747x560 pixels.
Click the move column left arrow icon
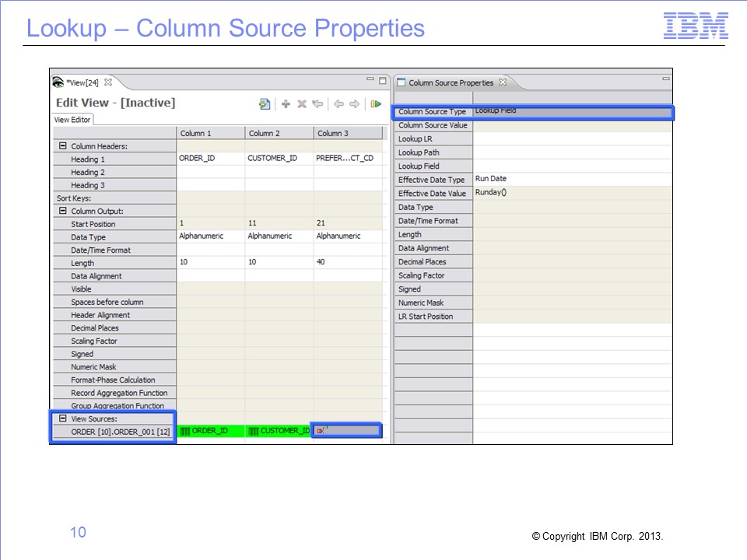[x=338, y=103]
